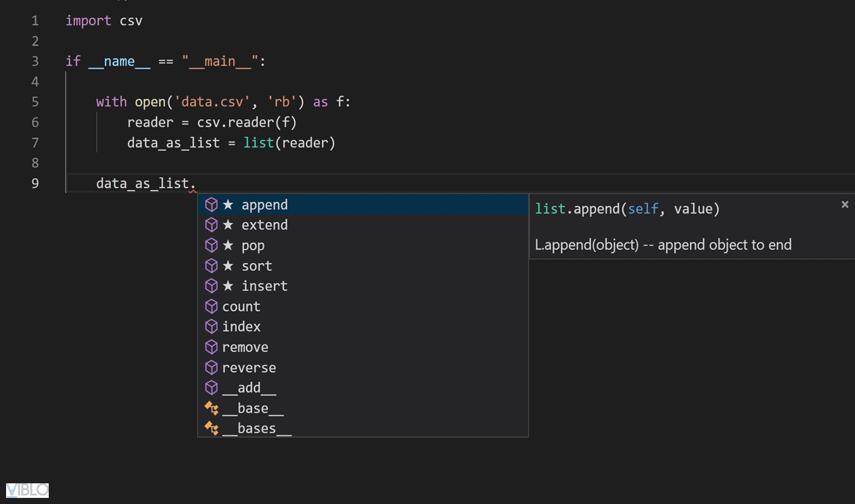The image size is (855, 504).
Task: Click line number 1 in the gutter
Action: tap(35, 21)
